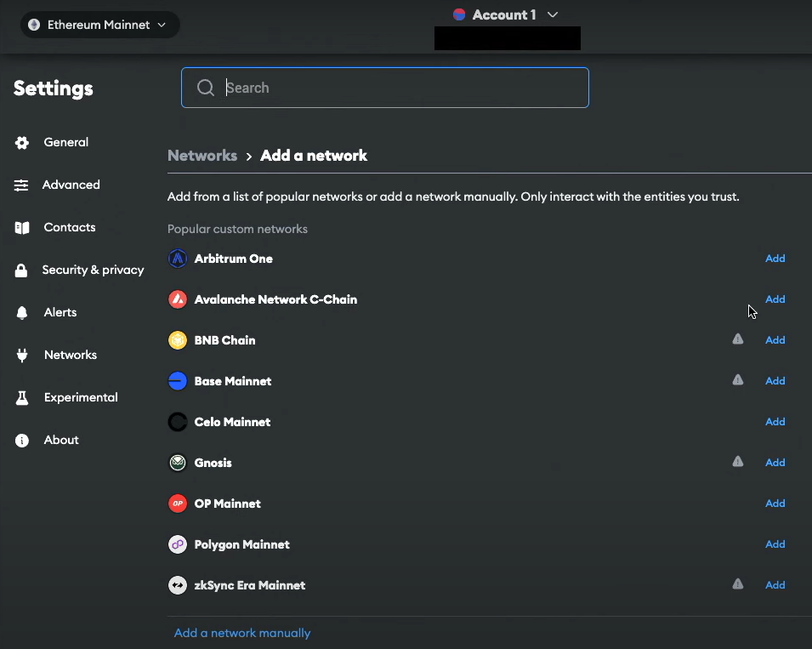The width and height of the screenshot is (812, 649).
Task: Click the Account 1 avatar icon
Action: pyautogui.click(x=459, y=14)
